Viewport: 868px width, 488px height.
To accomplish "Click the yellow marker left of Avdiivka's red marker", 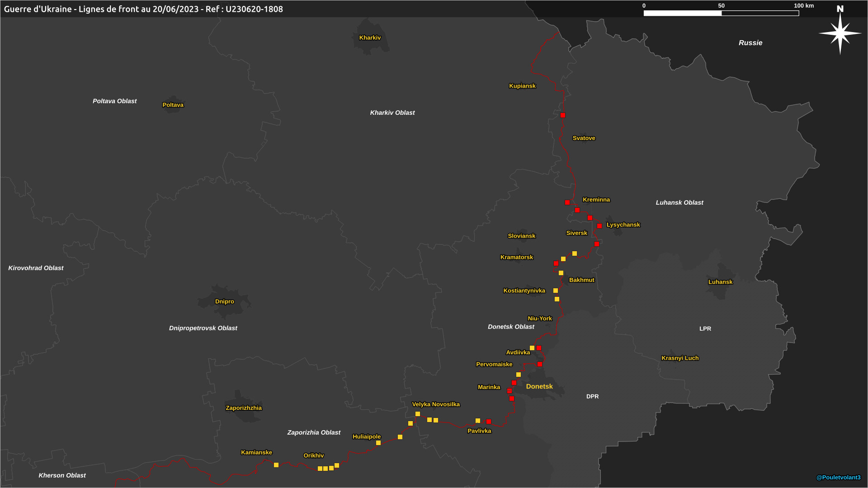I will (532, 348).
